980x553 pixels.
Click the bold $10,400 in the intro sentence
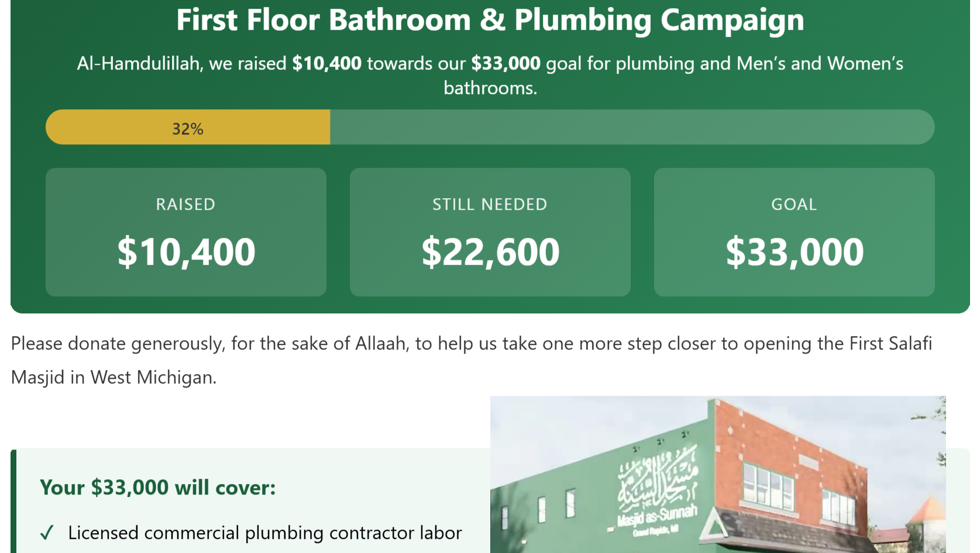pos(326,63)
